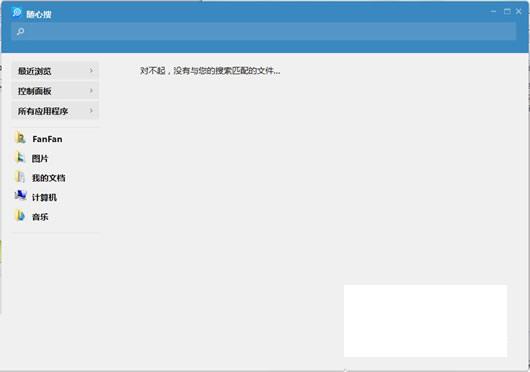Click the magnifier search icon
Viewport: 530px width, 372px height.
[x=20, y=32]
